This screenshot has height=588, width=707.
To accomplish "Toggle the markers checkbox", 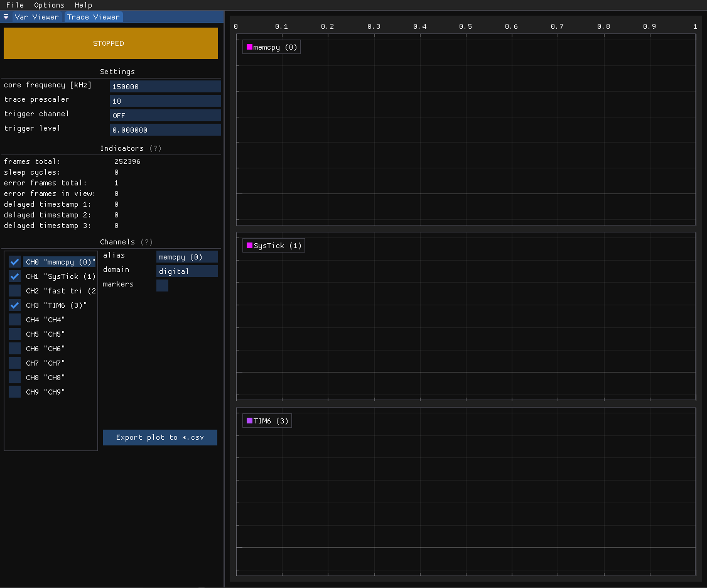I will point(162,285).
